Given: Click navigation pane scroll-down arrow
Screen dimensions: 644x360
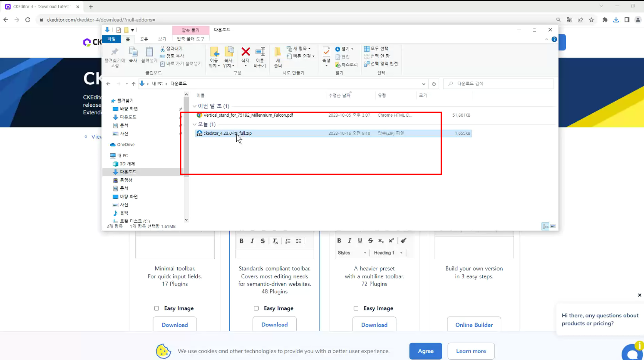Looking at the screenshot, I should (x=186, y=220).
